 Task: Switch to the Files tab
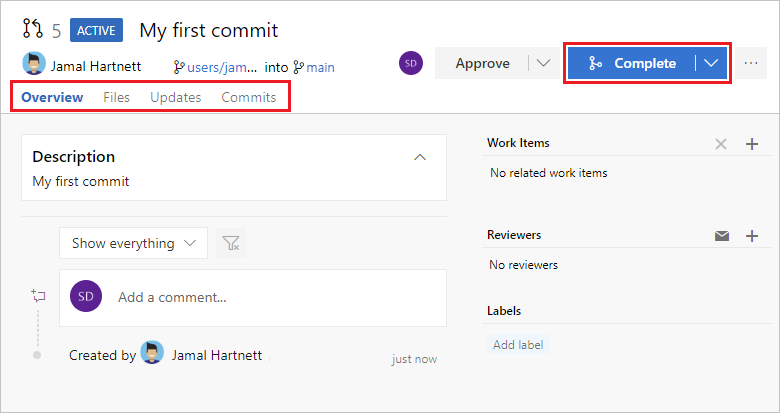pos(116,97)
